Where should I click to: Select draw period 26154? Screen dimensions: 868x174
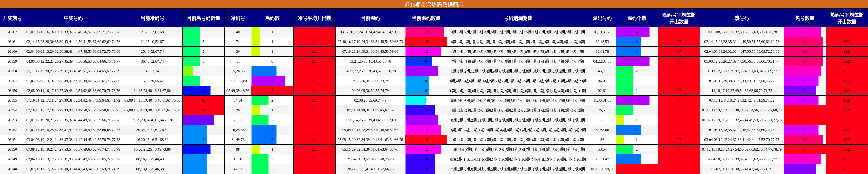[x=12, y=110]
